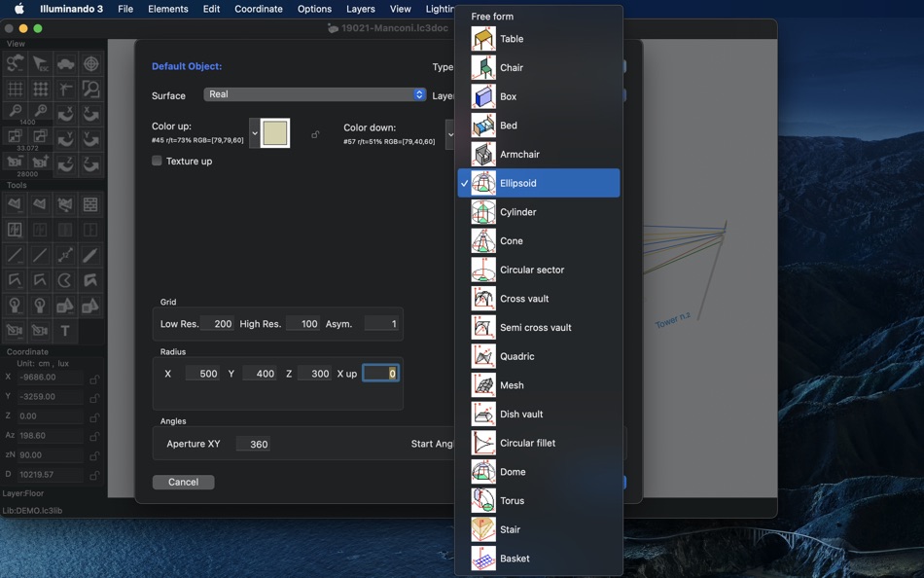Toggle the lock beside Az value

(93, 437)
